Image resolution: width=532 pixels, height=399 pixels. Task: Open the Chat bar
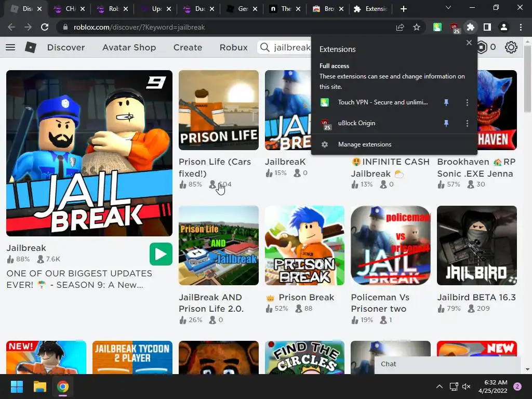click(x=447, y=365)
